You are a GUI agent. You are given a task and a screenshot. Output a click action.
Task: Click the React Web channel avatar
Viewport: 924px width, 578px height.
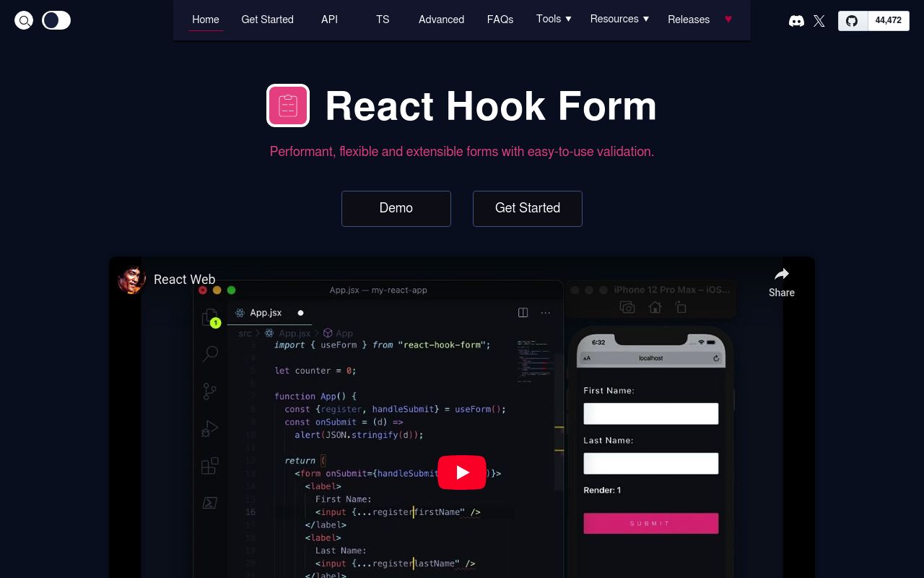[x=132, y=280]
